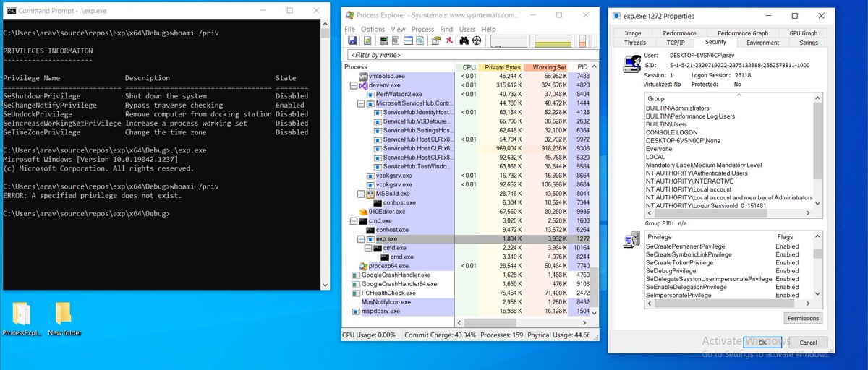
Task: Click the red Kill Process icon
Action: coord(449,40)
